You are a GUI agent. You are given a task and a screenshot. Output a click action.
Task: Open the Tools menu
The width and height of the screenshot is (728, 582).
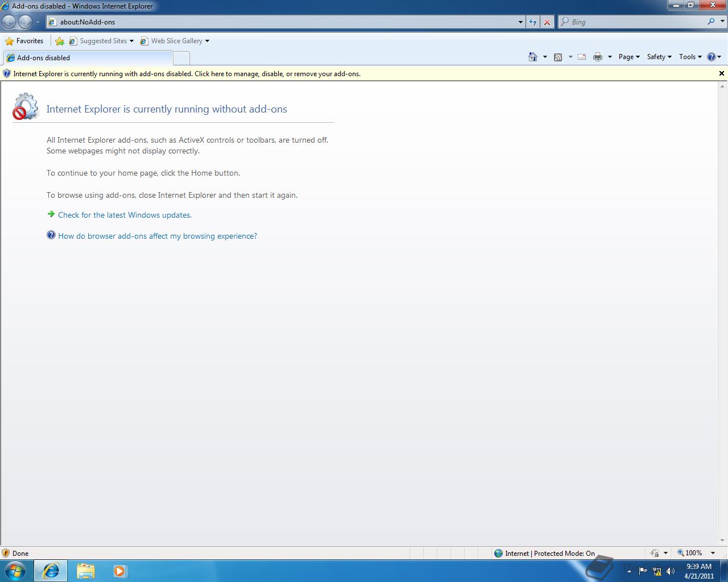(x=690, y=57)
